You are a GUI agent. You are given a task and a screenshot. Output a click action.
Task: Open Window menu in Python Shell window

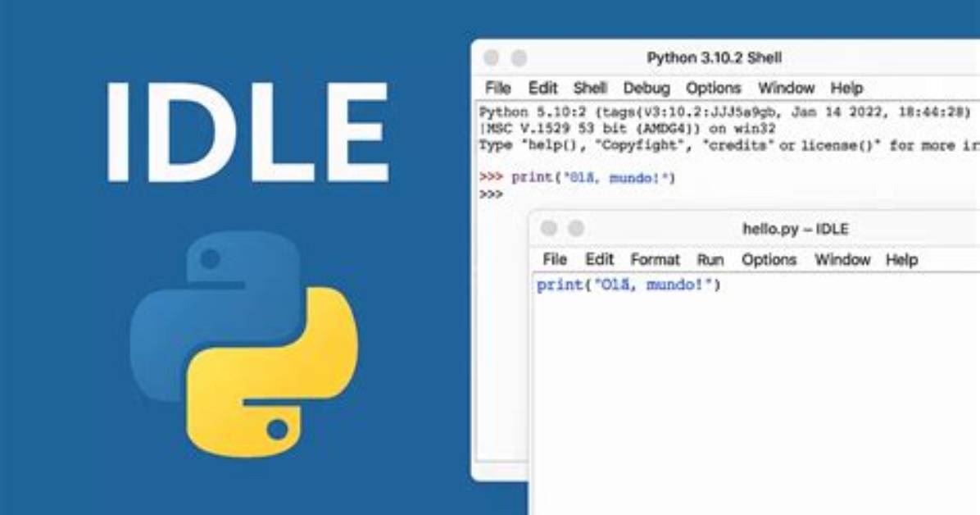click(x=787, y=89)
